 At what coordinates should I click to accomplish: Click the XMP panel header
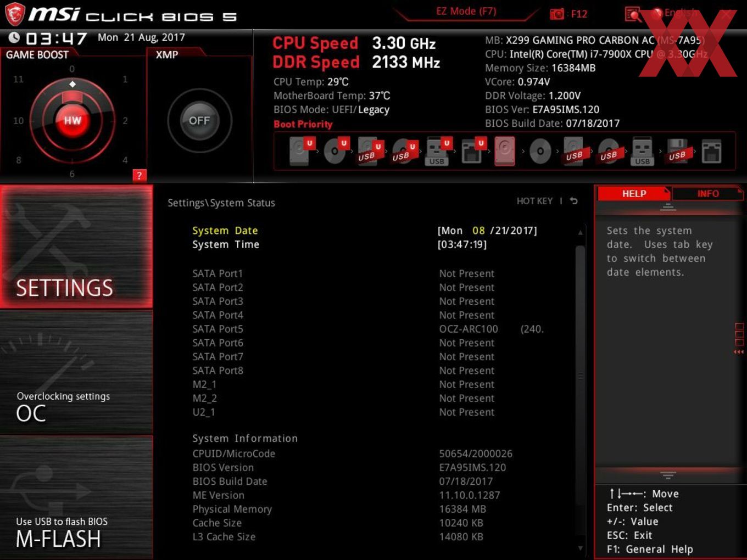[x=167, y=55]
